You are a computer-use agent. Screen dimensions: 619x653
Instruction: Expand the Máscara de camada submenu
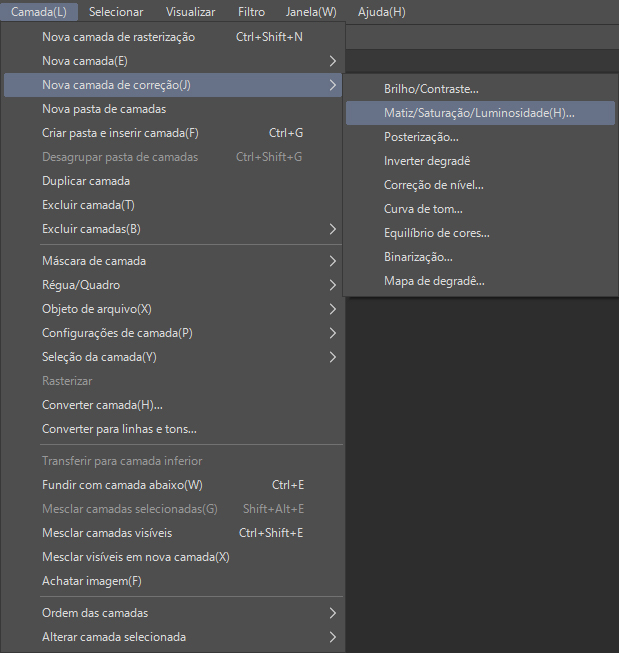[94, 261]
